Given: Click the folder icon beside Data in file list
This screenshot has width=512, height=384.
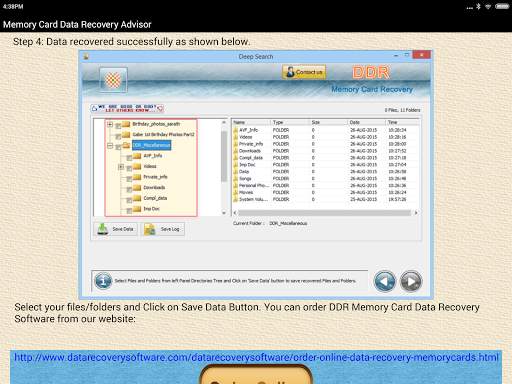Looking at the screenshot, I should 235,172.
